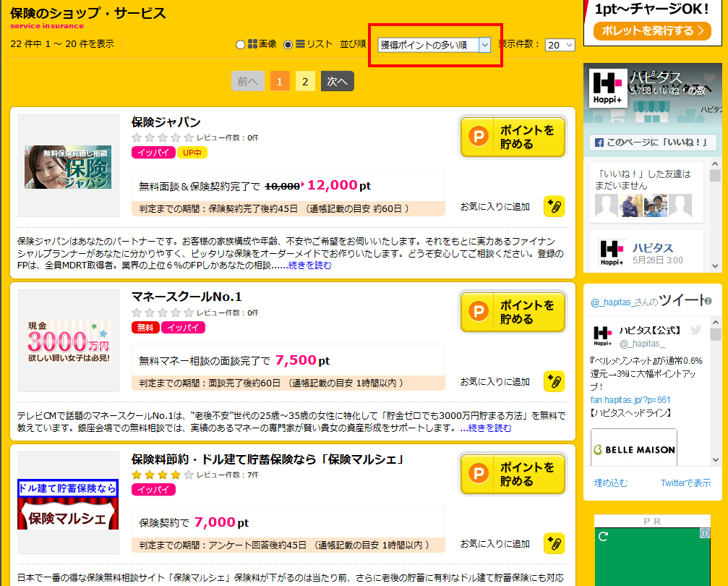Click Twitter widget scrollbar up arrow
The image size is (728, 586).
(x=716, y=323)
